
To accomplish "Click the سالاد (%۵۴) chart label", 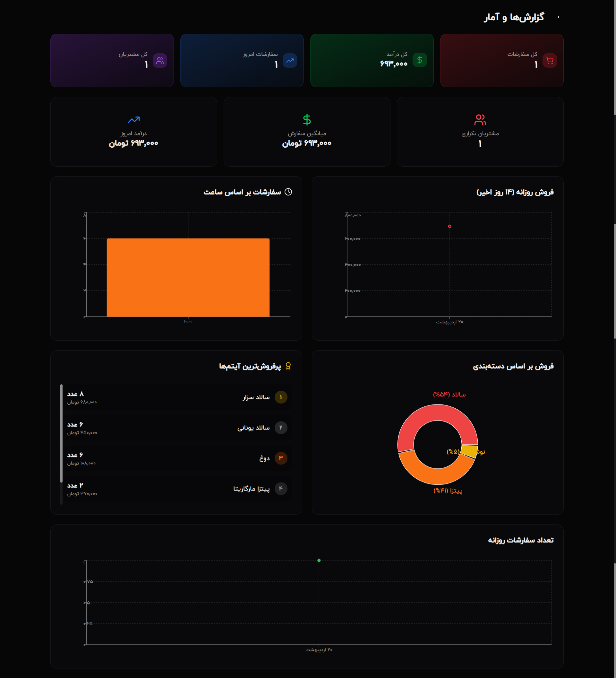I will tap(449, 395).
